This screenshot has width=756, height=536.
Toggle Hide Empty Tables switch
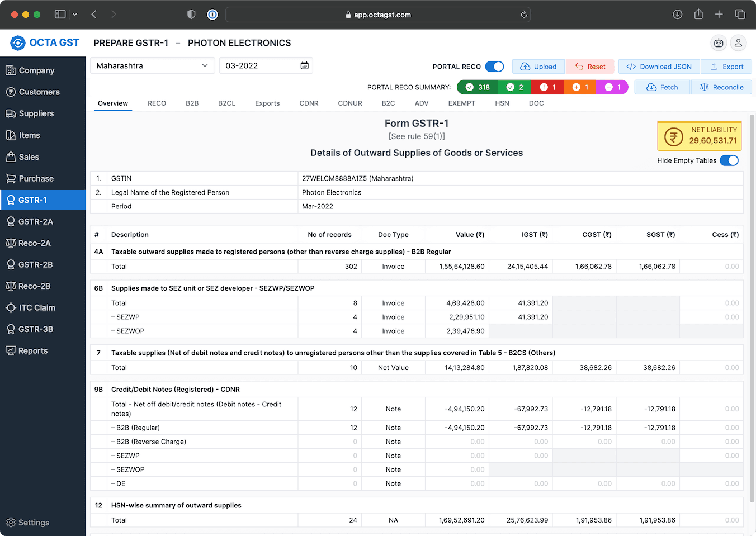click(x=729, y=160)
